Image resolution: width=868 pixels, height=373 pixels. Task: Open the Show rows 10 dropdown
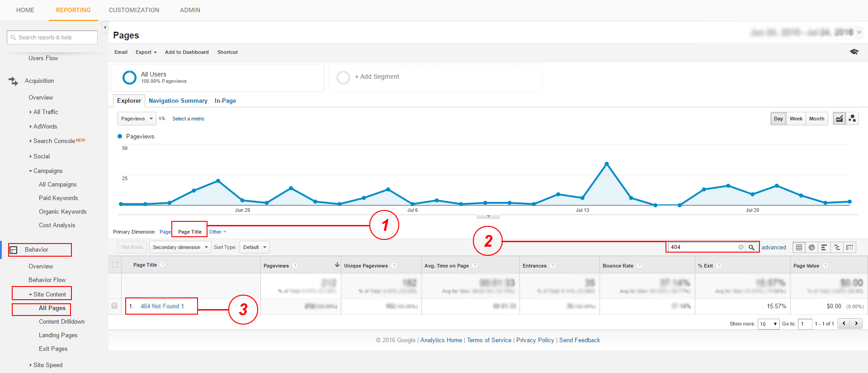(769, 324)
